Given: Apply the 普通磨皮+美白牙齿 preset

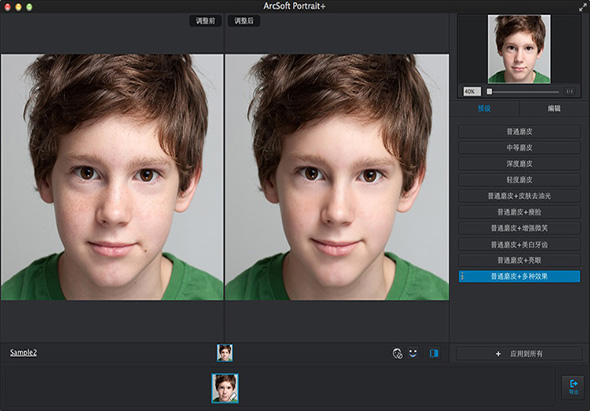Looking at the screenshot, I should (x=519, y=245).
